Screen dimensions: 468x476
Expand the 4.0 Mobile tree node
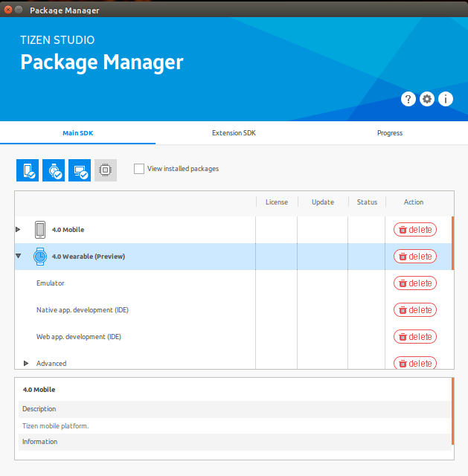(x=19, y=230)
